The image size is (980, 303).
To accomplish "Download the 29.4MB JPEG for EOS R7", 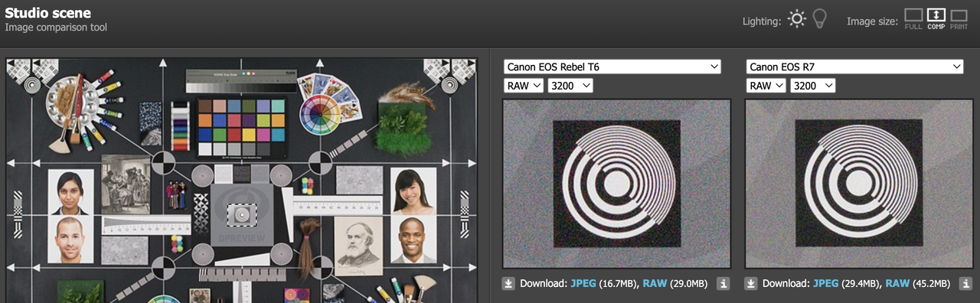I will [826, 284].
